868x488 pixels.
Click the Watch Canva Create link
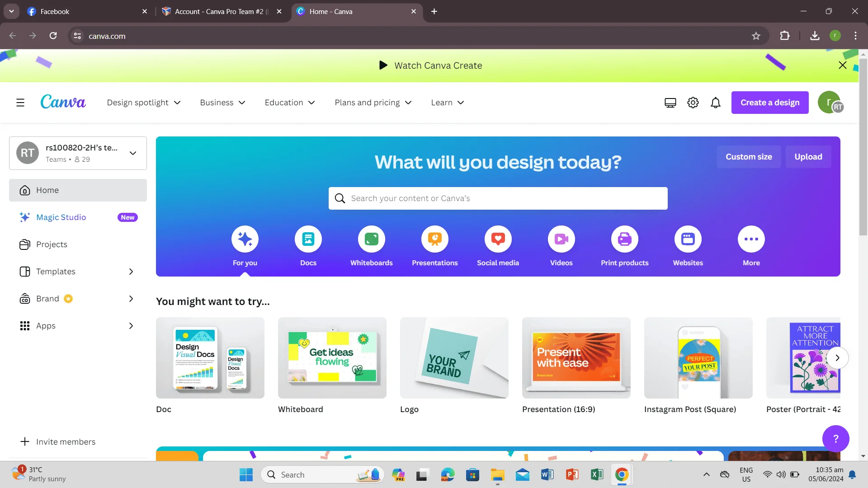click(x=438, y=66)
